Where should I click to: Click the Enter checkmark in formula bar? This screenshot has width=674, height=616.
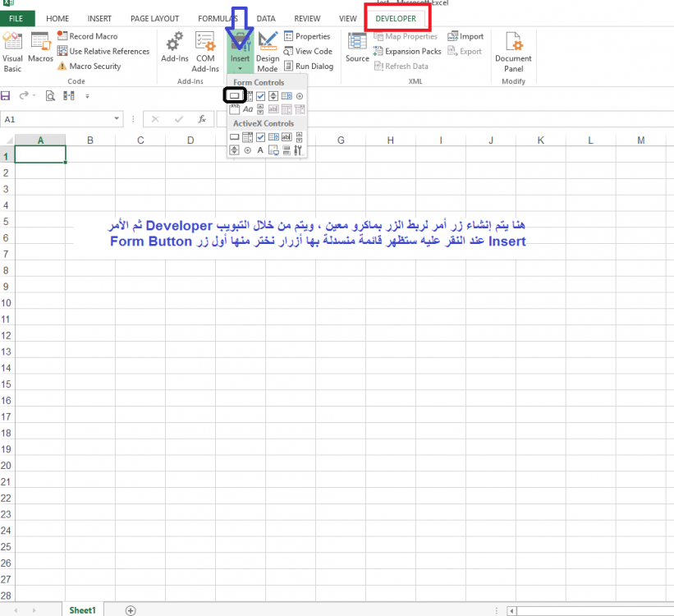click(x=179, y=119)
